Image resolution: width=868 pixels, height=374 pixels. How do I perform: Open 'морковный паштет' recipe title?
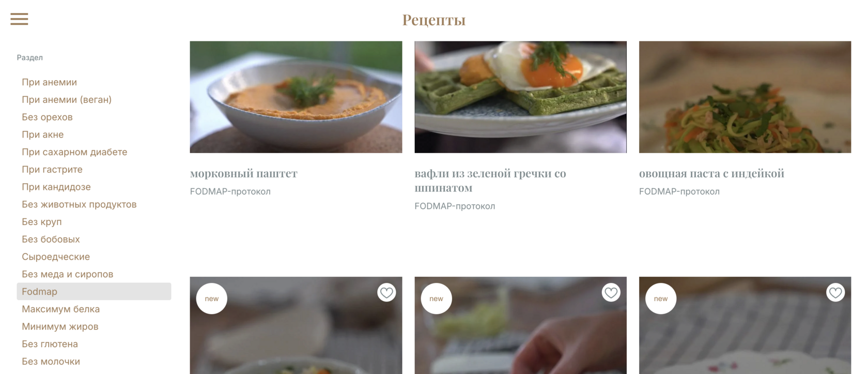tap(244, 173)
